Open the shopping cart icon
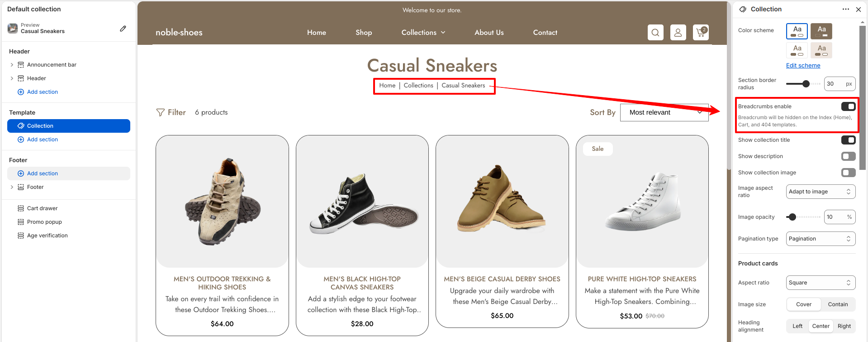Viewport: 868px width, 342px height. [x=701, y=33]
